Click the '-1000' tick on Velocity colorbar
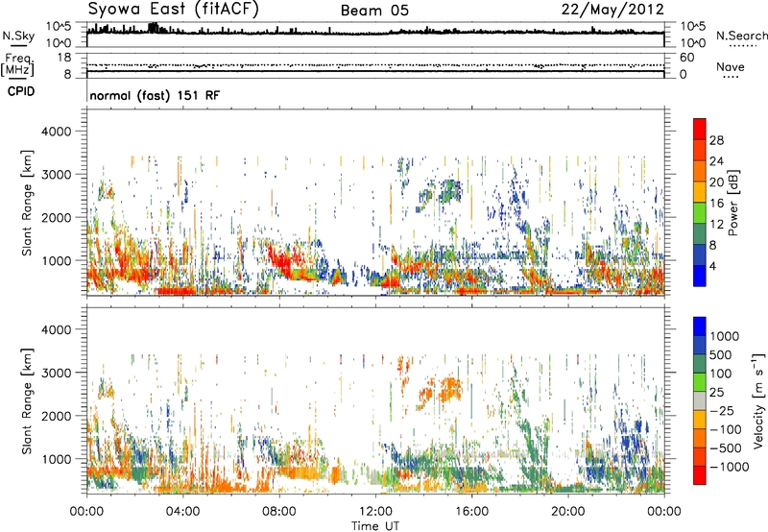Screen dimensions: 768x532 coord(730,467)
